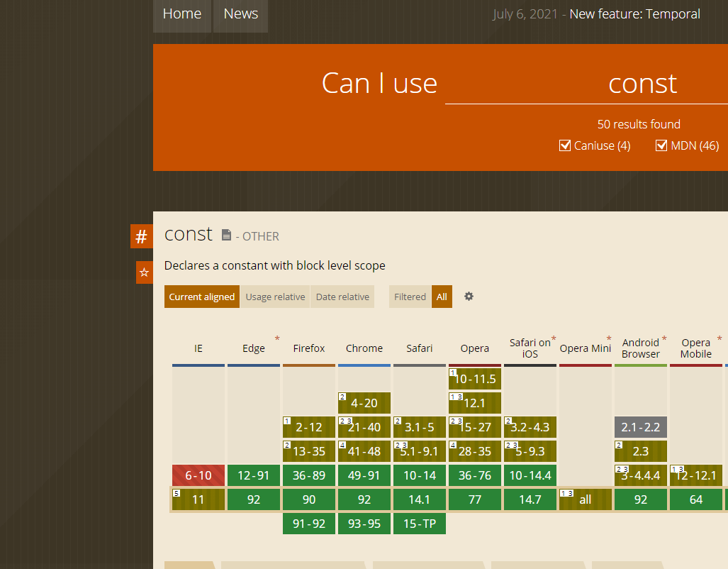Select the Opera 28-35 cell
The height and width of the screenshot is (569, 728).
tap(474, 451)
